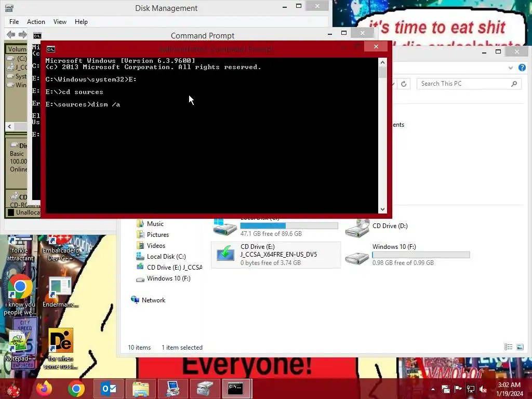Select CD Drive (E:) J_CCSA_X64FRE_EN-US_DV5 tile
Screen dimensions: 532x399
[276, 255]
